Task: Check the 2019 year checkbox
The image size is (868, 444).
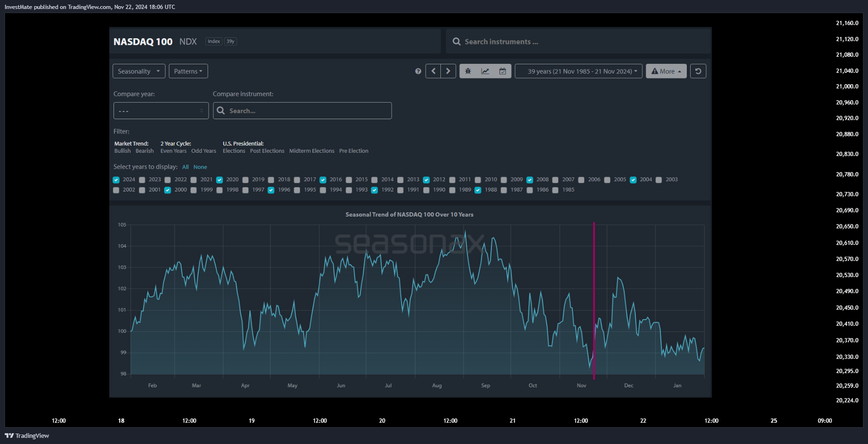Action: coord(245,180)
